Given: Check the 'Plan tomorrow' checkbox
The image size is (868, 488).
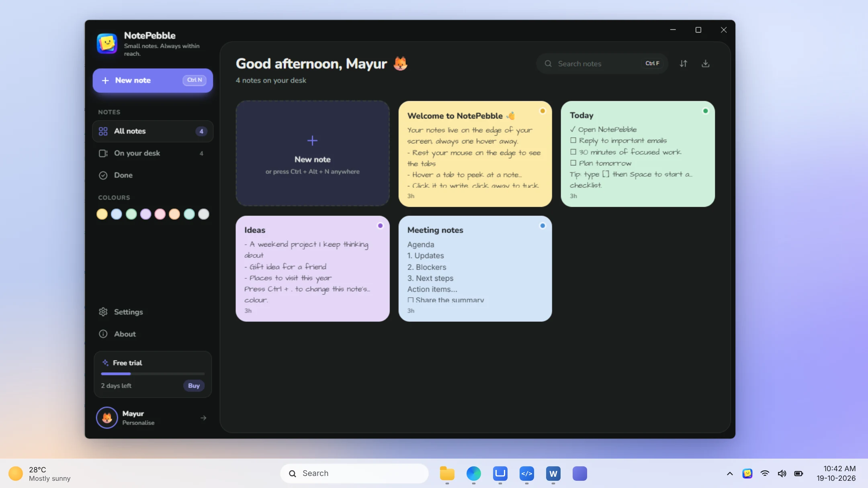Looking at the screenshot, I should pos(573,163).
